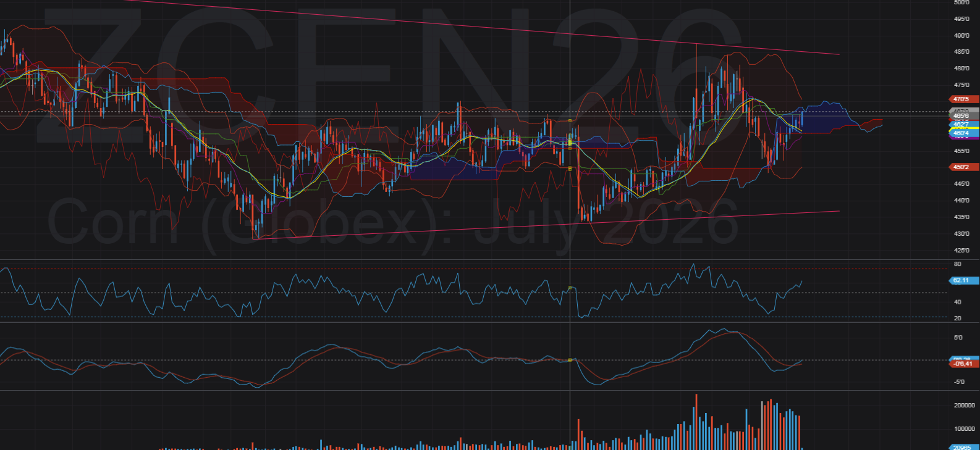Click the 200000 label on the volume axis
Viewport: 980px width, 450px height.
[964, 406]
